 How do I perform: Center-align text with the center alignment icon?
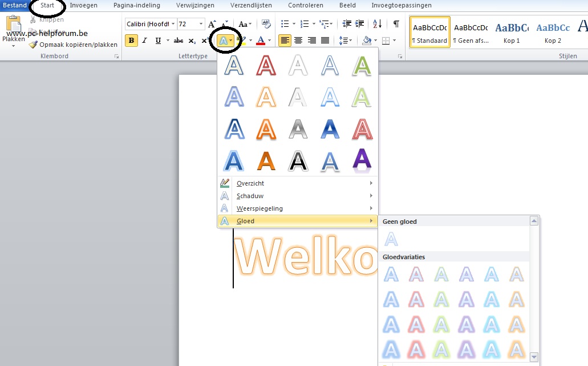(298, 41)
